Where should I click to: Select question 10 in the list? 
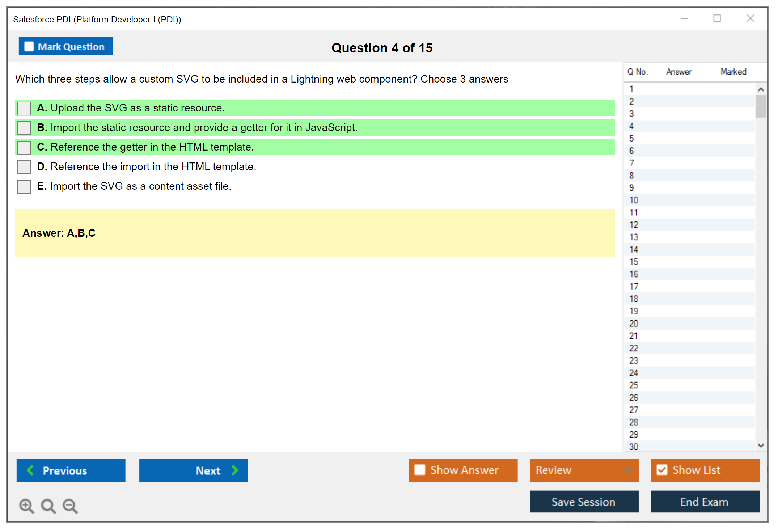pyautogui.click(x=634, y=200)
